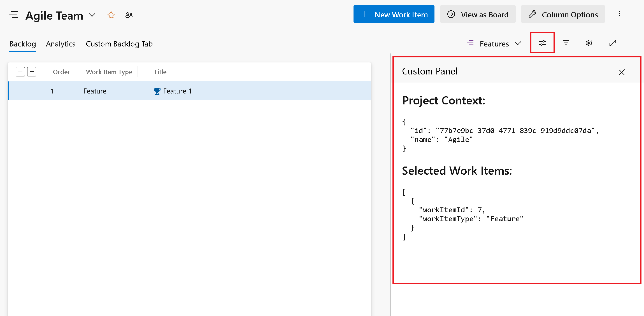The width and height of the screenshot is (644, 316).
Task: Click the three-dot overflow menu
Action: [619, 14]
